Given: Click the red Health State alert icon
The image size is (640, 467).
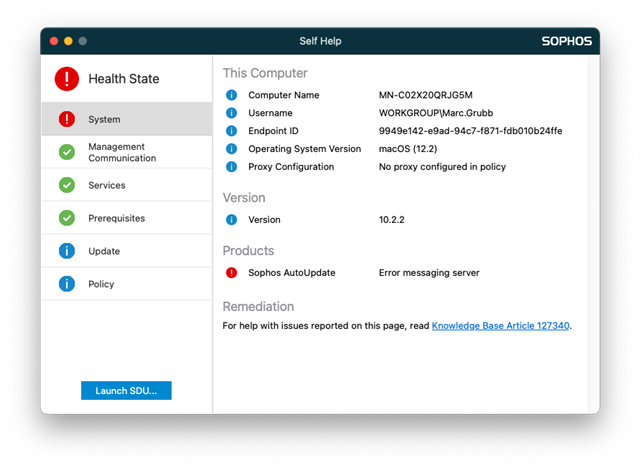Looking at the screenshot, I should pos(67,79).
